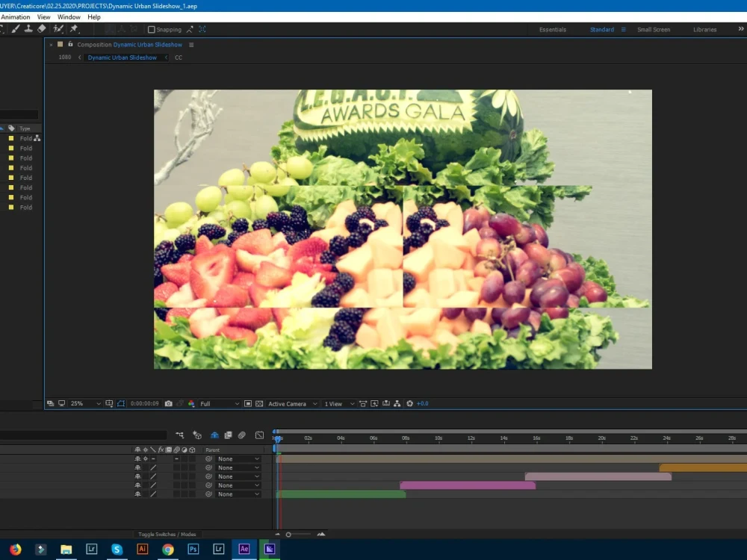The width and height of the screenshot is (747, 560).
Task: Click the Dynamic Urban Slideshow breadcrumb tab
Action: [122, 57]
